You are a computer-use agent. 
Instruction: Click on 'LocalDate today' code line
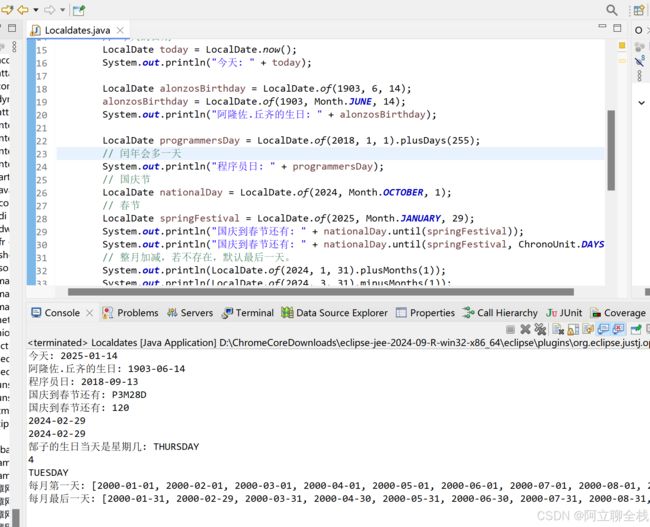coord(199,50)
